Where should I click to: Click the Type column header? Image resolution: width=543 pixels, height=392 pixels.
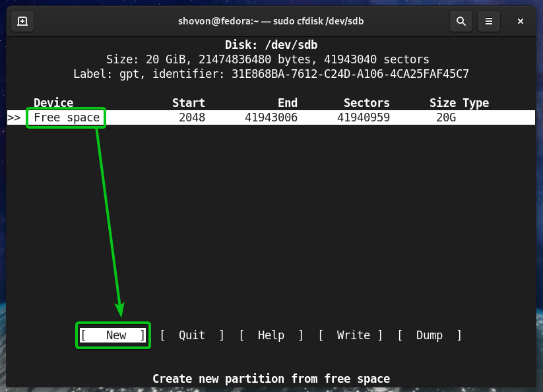tap(476, 103)
